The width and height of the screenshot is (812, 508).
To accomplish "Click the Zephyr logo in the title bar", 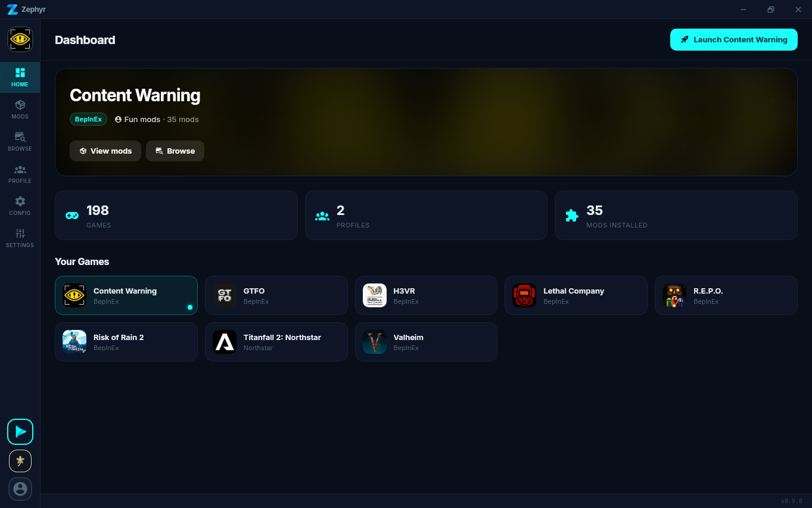I will point(12,9).
